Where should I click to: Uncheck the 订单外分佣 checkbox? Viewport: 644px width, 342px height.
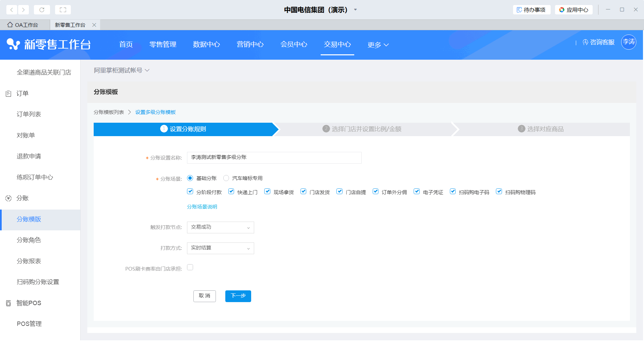376,191
